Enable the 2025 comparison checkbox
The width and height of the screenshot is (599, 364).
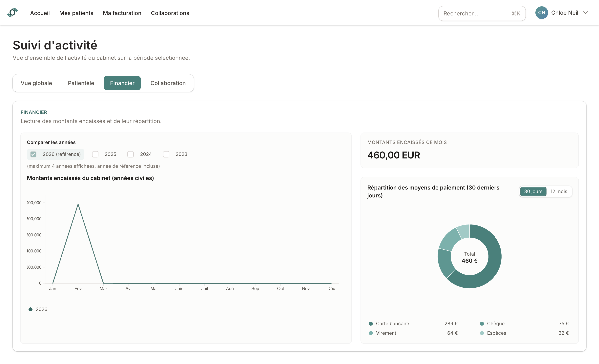tap(95, 154)
